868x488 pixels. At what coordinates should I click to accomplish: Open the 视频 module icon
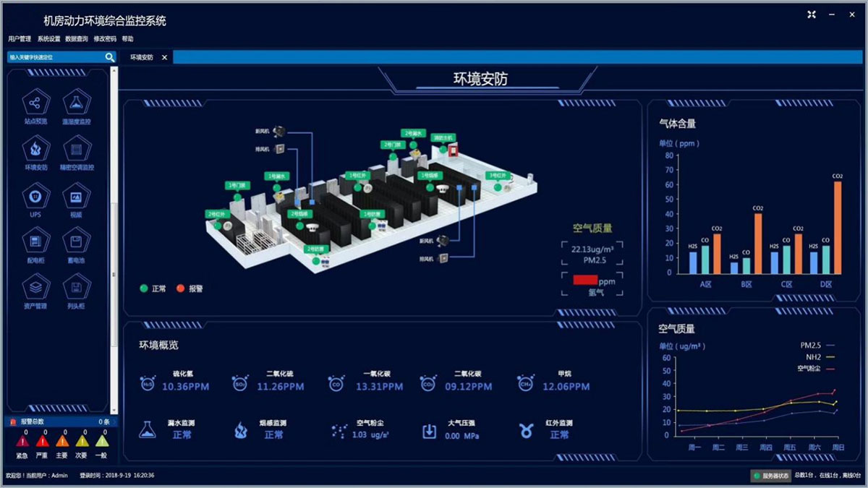(76, 197)
